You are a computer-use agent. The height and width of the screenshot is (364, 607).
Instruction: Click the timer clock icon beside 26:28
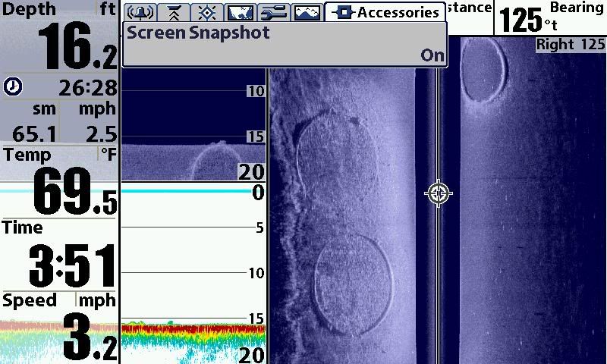(13, 86)
